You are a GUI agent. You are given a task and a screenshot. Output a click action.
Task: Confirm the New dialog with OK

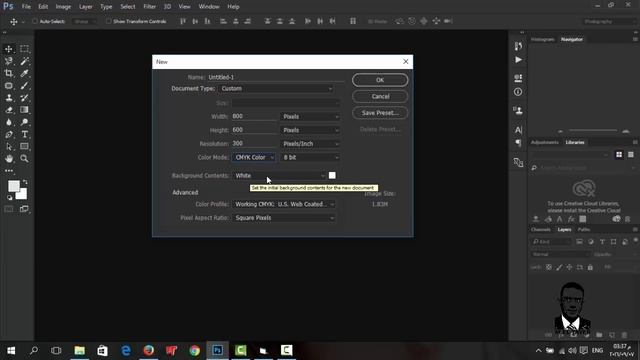(380, 80)
